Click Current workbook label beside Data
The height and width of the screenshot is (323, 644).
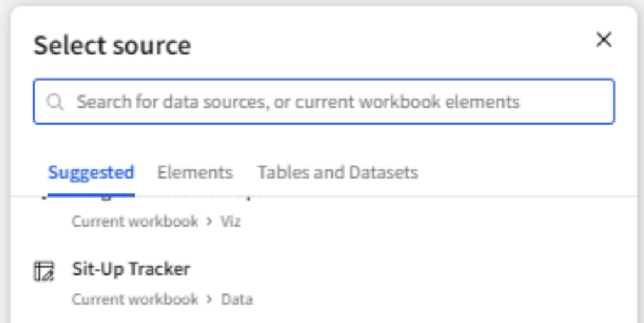(135, 299)
